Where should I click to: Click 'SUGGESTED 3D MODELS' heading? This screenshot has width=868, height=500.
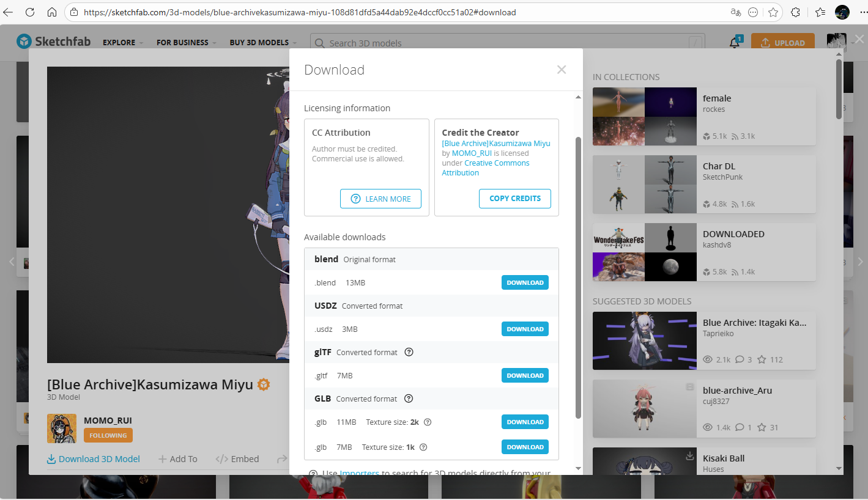[642, 301]
